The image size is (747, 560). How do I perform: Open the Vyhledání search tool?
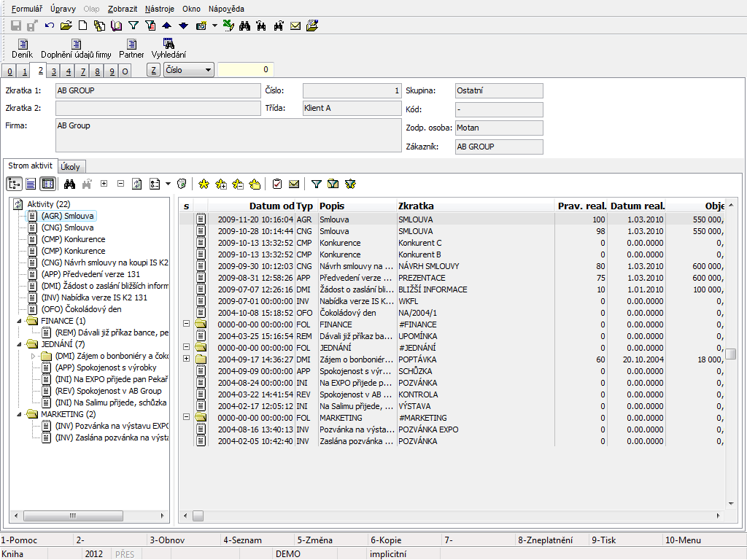pyautogui.click(x=169, y=48)
